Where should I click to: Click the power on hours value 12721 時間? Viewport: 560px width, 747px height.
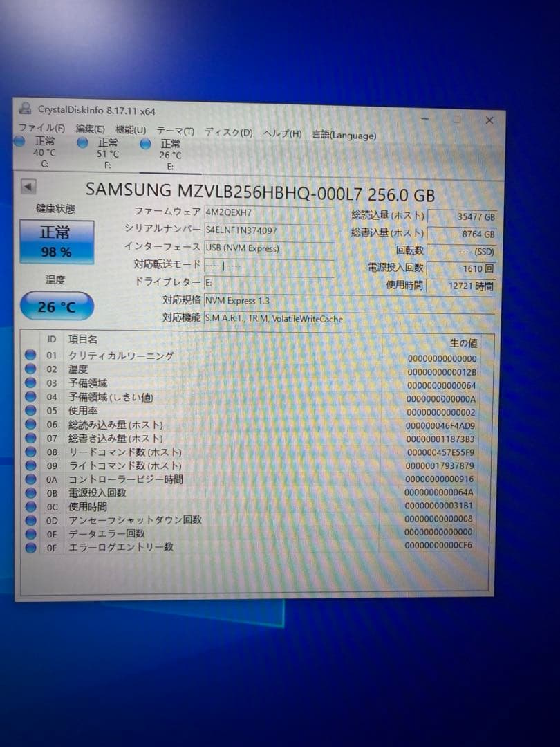click(461, 286)
